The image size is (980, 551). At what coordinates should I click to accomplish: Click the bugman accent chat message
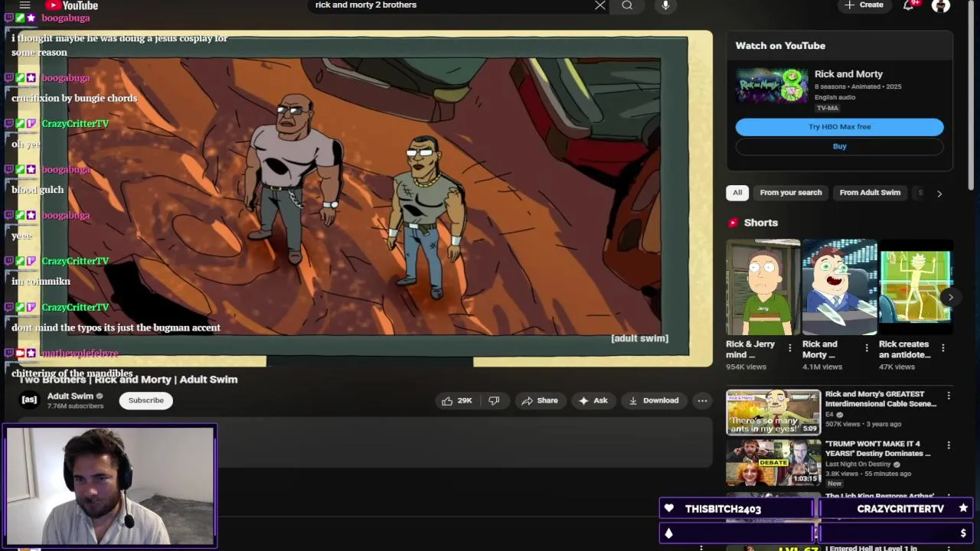[x=116, y=328]
